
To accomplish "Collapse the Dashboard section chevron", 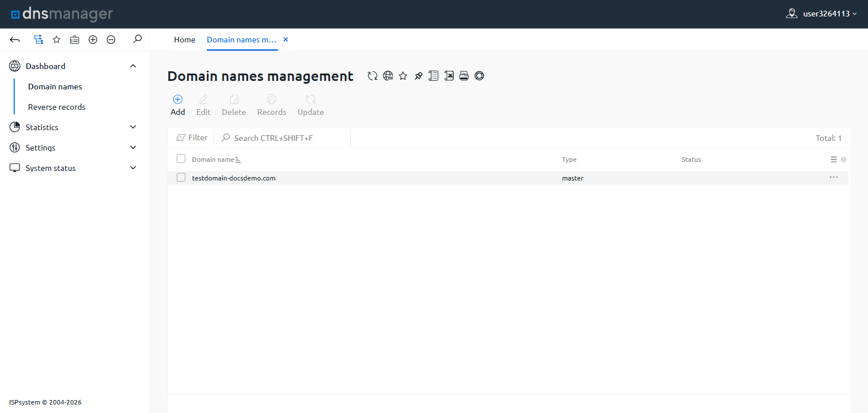I will (133, 66).
